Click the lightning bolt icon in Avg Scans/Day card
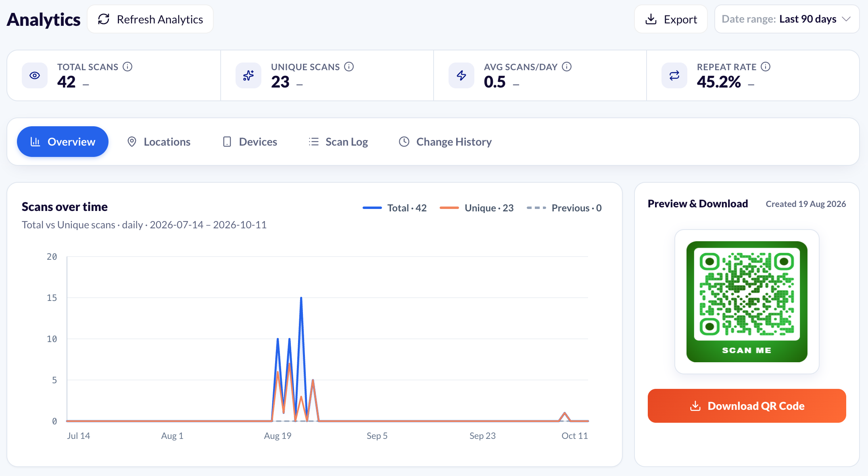868x476 pixels. click(461, 75)
